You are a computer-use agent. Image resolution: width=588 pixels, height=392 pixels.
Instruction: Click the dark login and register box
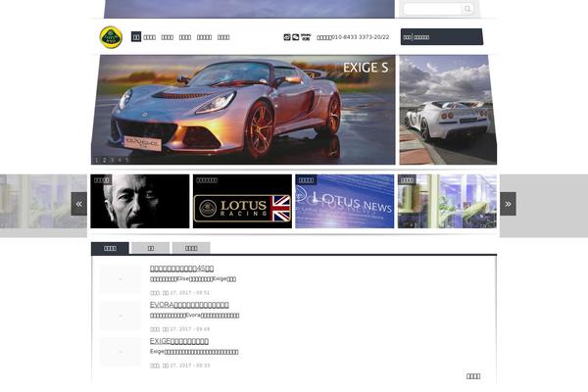[x=442, y=37]
